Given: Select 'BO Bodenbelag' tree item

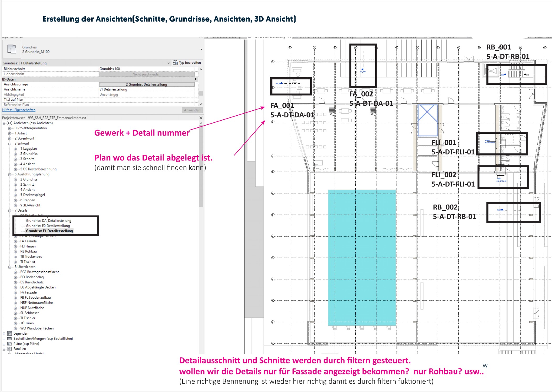Looking at the screenshot, I should pyautogui.click(x=32, y=277).
